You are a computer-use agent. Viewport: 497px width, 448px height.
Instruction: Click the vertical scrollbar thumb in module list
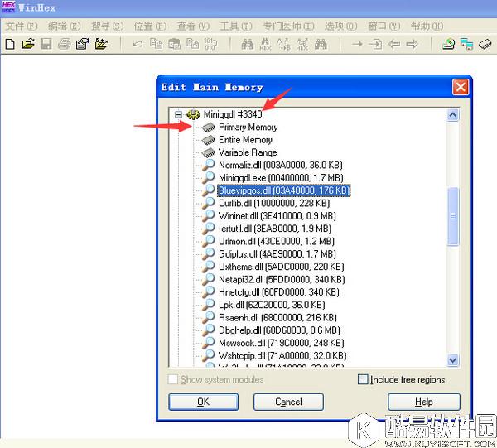[453, 215]
